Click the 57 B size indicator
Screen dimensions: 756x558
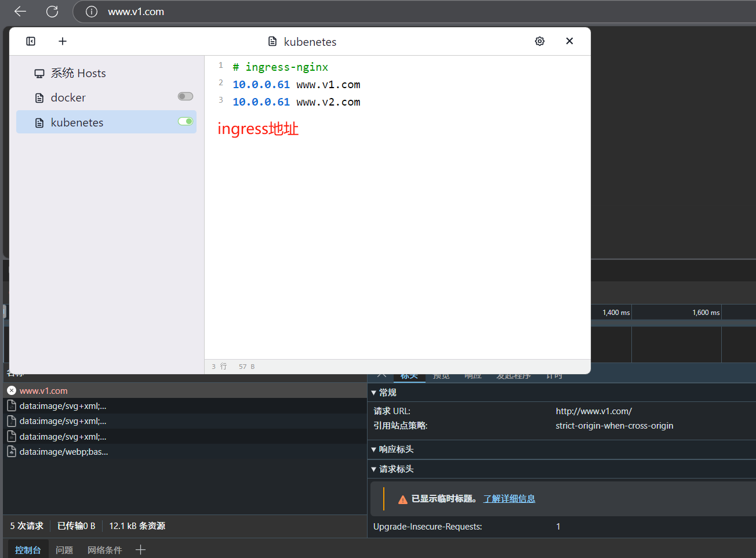pyautogui.click(x=246, y=367)
